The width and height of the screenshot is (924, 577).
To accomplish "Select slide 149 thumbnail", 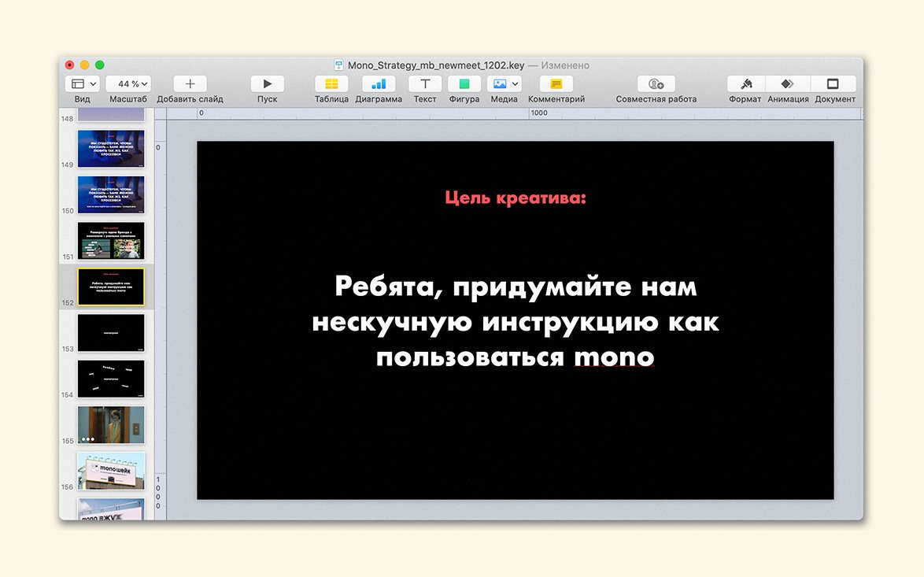I will (x=111, y=149).
